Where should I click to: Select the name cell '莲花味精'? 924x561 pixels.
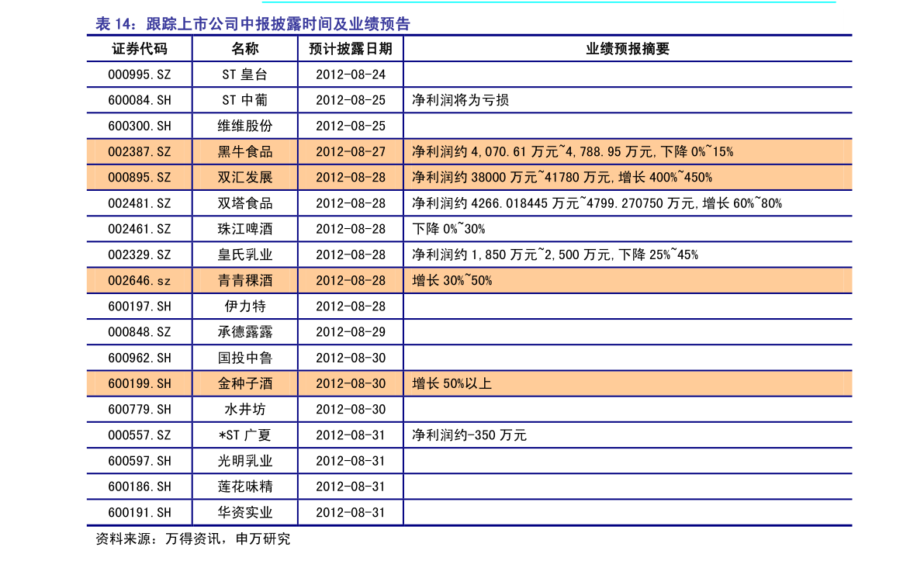(245, 487)
